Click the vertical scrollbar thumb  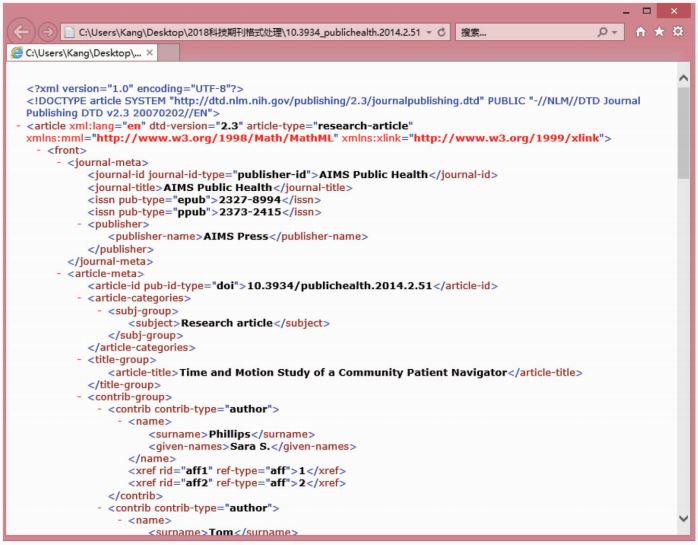pyautogui.click(x=683, y=134)
